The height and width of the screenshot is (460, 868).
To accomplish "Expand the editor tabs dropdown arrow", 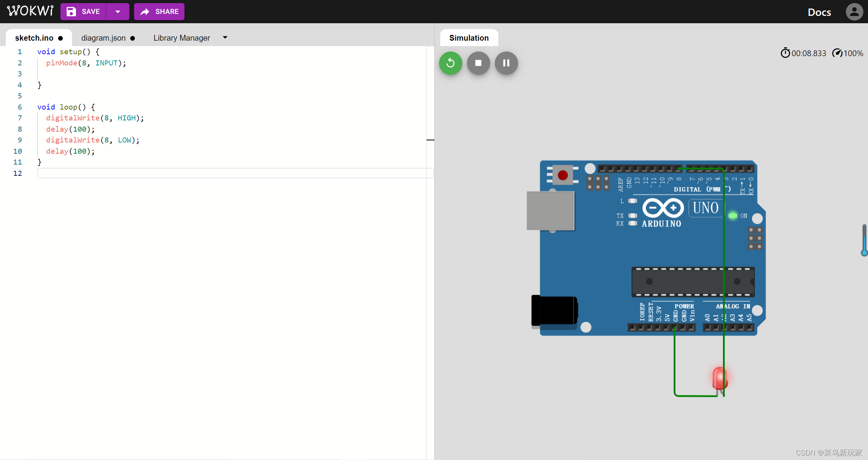I will tap(225, 38).
